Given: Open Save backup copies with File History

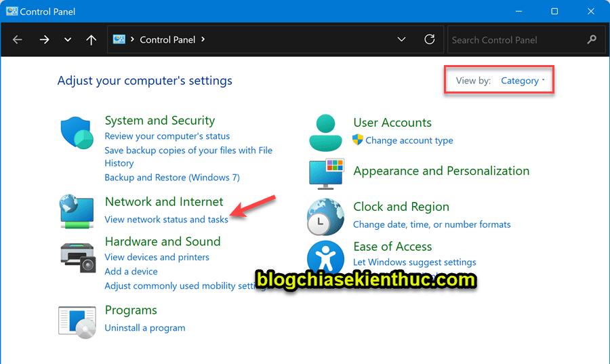Looking at the screenshot, I should click(x=188, y=157).
